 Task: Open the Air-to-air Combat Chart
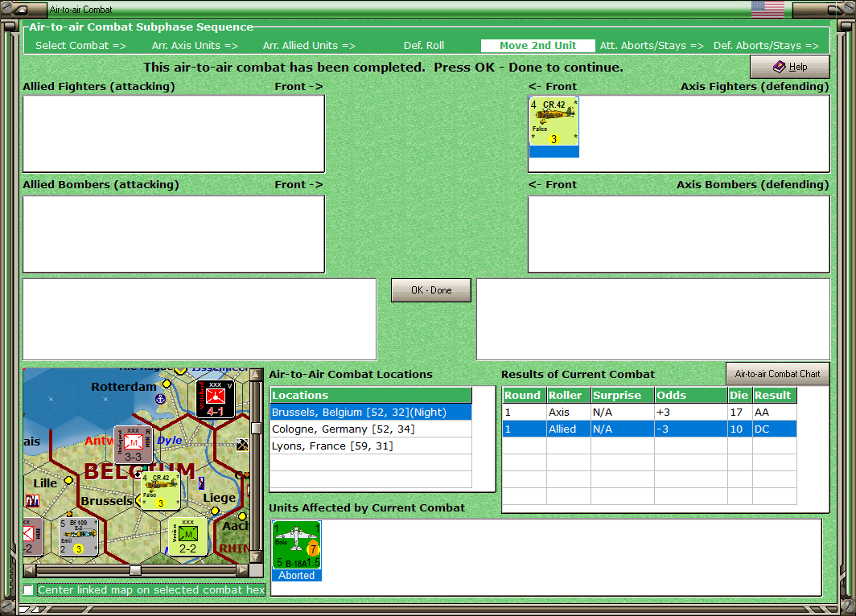pos(777,374)
